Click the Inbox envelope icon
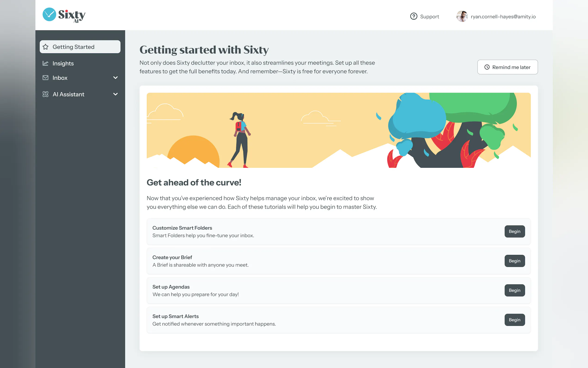The image size is (588, 368). (45, 78)
